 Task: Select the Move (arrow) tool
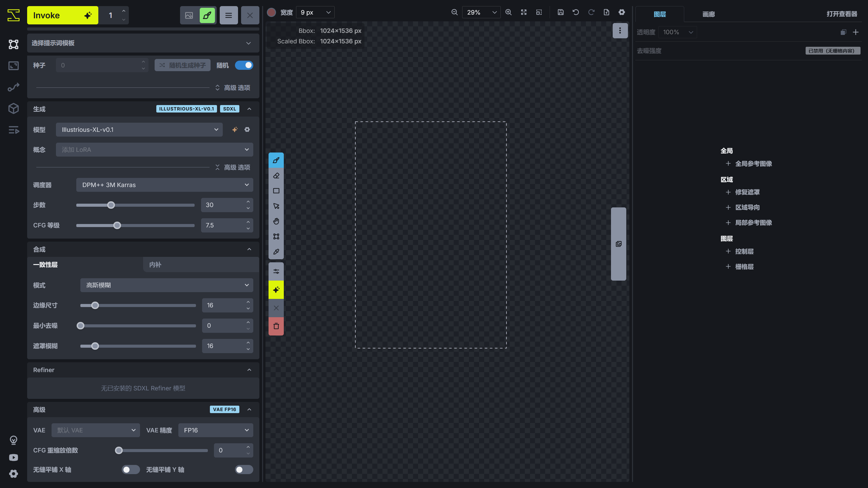coord(276,206)
